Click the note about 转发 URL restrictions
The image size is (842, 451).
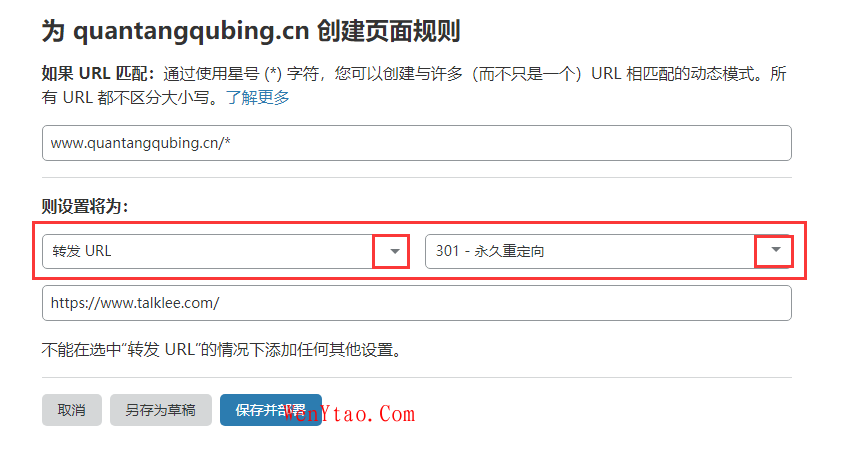(x=222, y=350)
